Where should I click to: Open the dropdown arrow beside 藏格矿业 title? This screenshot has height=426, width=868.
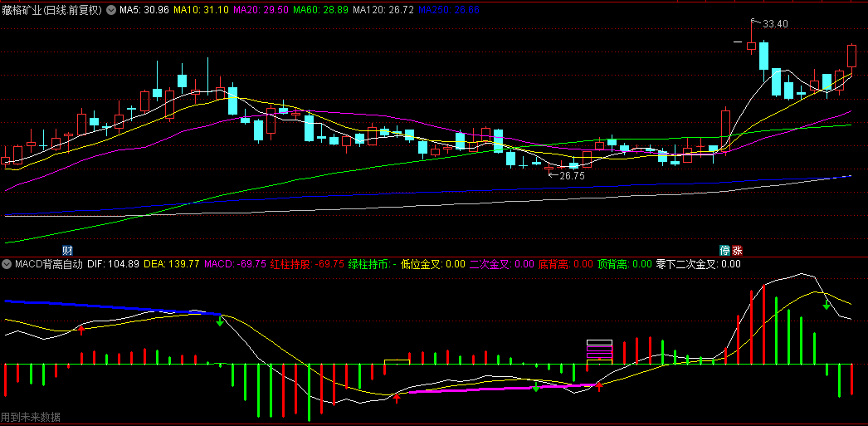pos(110,9)
